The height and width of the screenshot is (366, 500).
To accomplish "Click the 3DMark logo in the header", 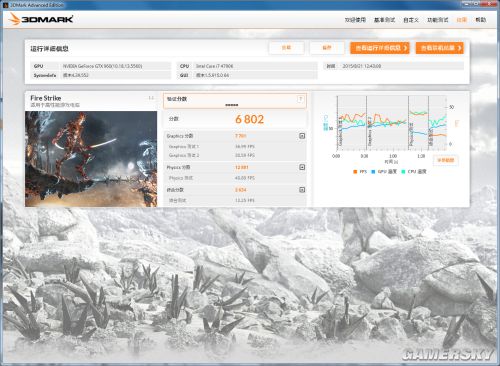I will point(41,19).
